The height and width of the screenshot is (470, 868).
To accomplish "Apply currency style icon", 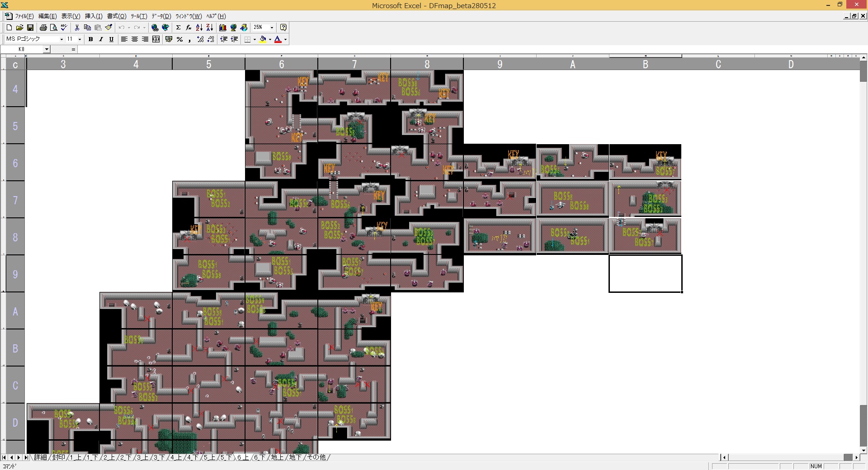I will [x=169, y=39].
